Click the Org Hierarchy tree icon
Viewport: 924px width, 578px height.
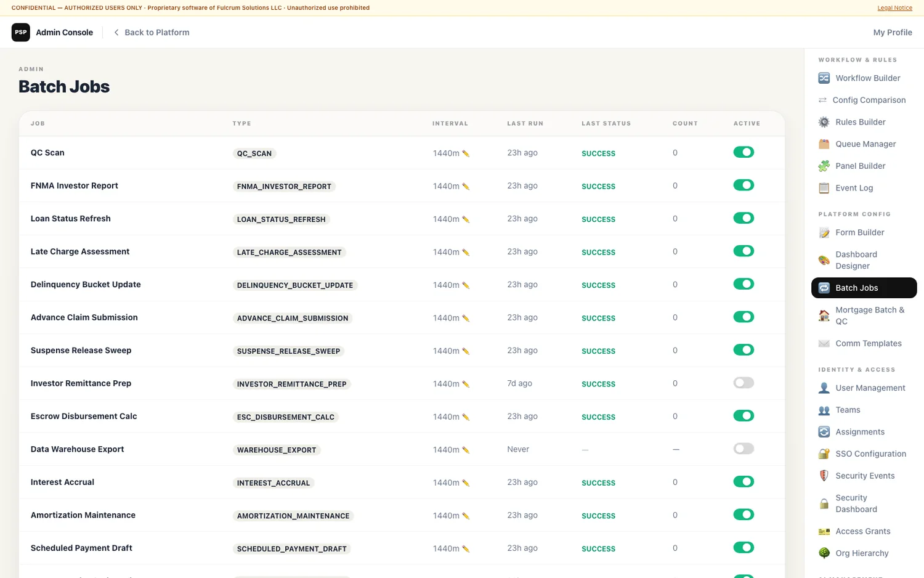824,553
